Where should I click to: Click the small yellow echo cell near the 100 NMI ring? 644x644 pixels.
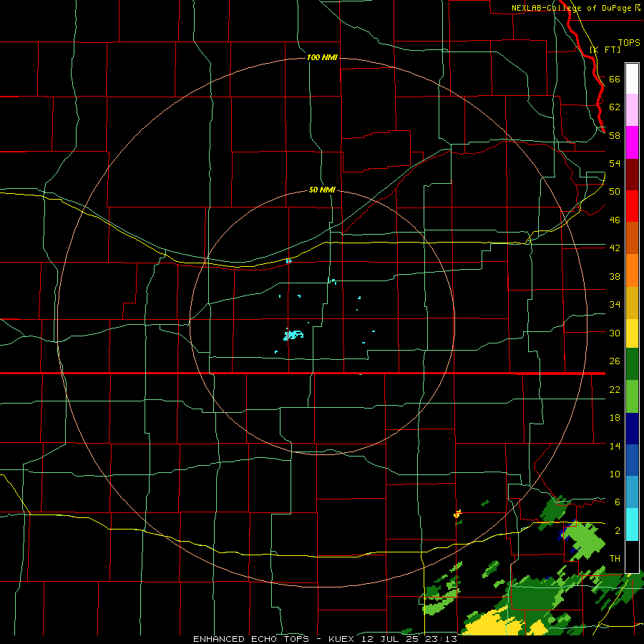point(457,514)
